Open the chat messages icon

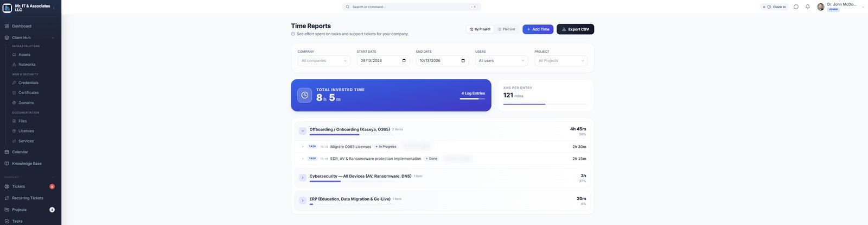pos(796,7)
